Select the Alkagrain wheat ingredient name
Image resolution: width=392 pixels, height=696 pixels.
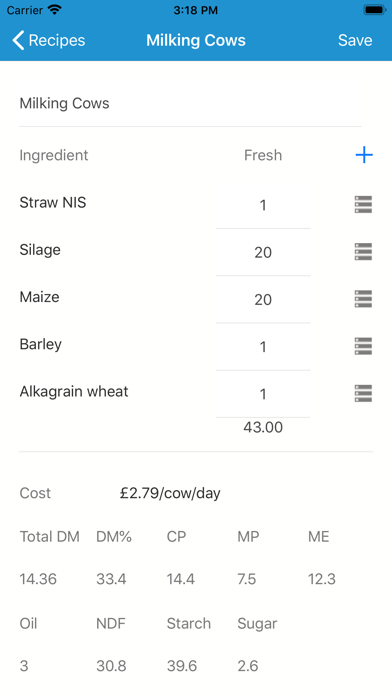(74, 392)
